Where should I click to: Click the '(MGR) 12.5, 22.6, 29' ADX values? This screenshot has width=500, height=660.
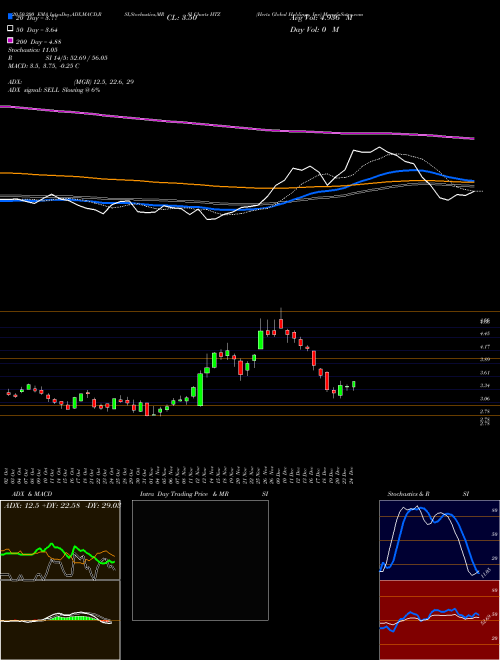pyautogui.click(x=104, y=82)
